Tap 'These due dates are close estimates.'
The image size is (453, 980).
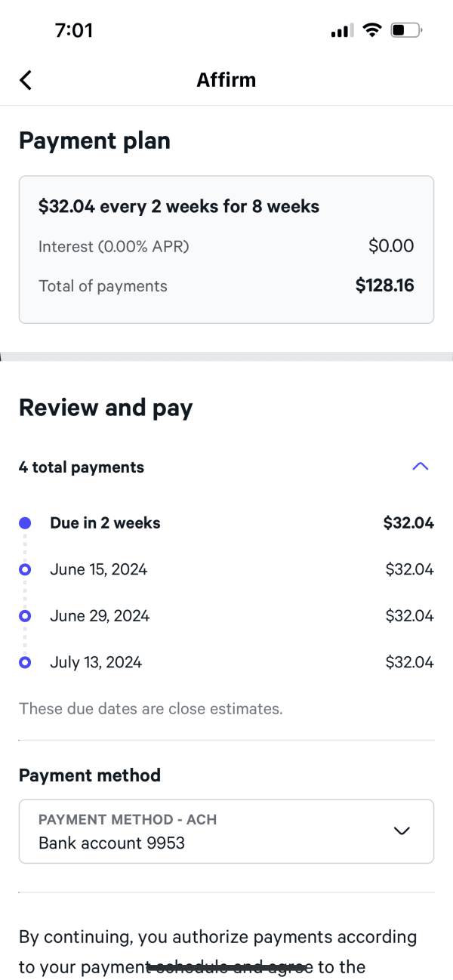click(x=151, y=709)
